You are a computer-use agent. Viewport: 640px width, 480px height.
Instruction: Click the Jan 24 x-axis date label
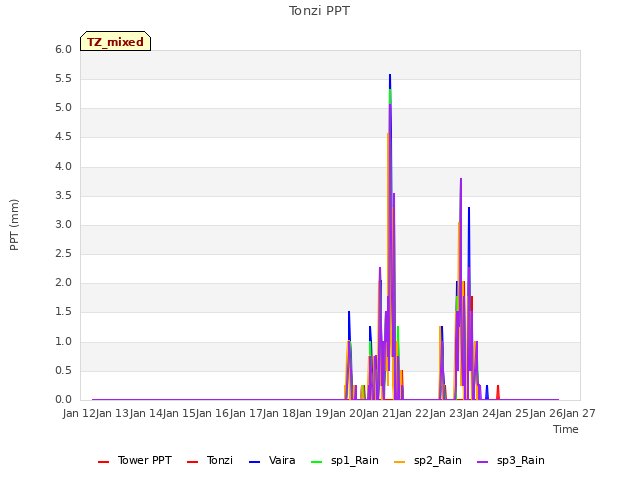pyautogui.click(x=479, y=413)
